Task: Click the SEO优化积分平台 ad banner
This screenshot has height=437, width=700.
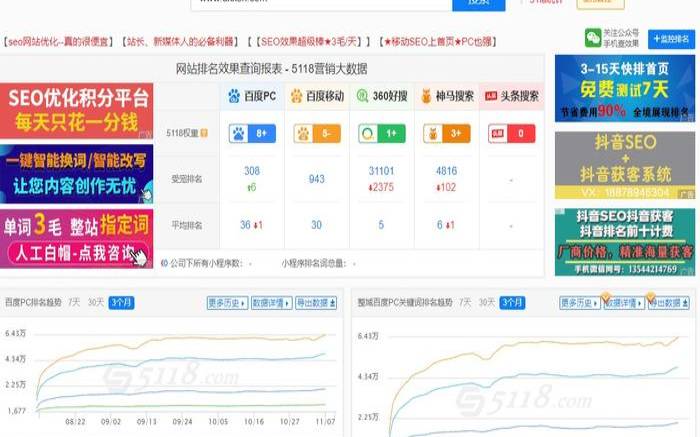Action: [76, 111]
